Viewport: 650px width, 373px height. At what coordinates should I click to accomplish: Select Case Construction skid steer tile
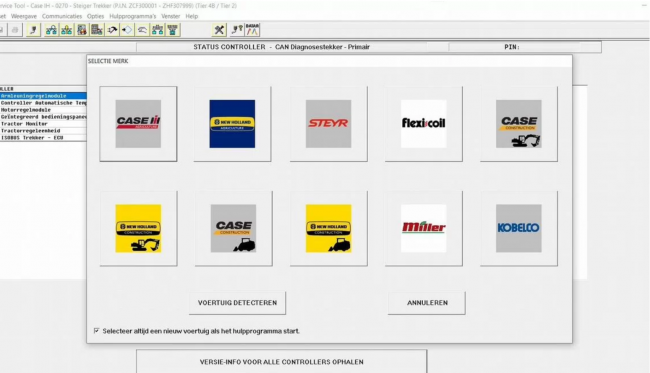coord(233,228)
